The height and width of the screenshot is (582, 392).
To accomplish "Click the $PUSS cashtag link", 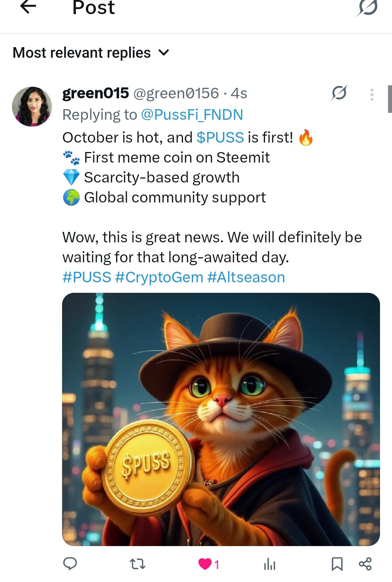I will tap(220, 138).
